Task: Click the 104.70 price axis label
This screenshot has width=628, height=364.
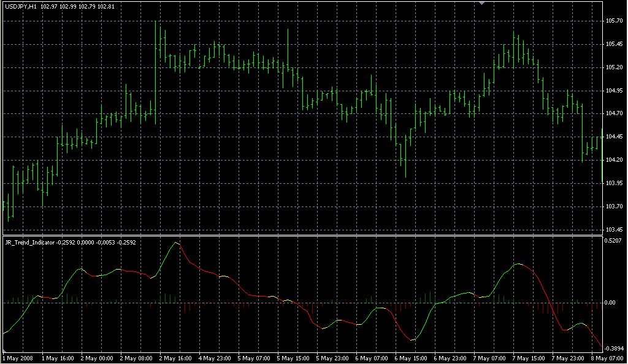Action: [614, 113]
